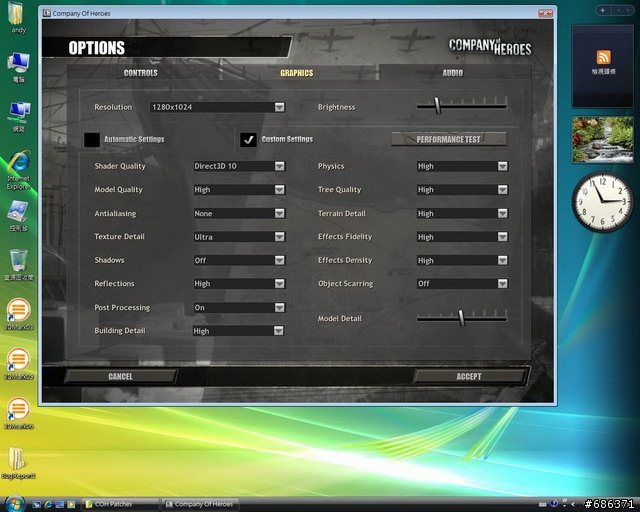The height and width of the screenshot is (512, 640).
Task: Enable the Automatic Settings checkbox
Action: [92, 140]
